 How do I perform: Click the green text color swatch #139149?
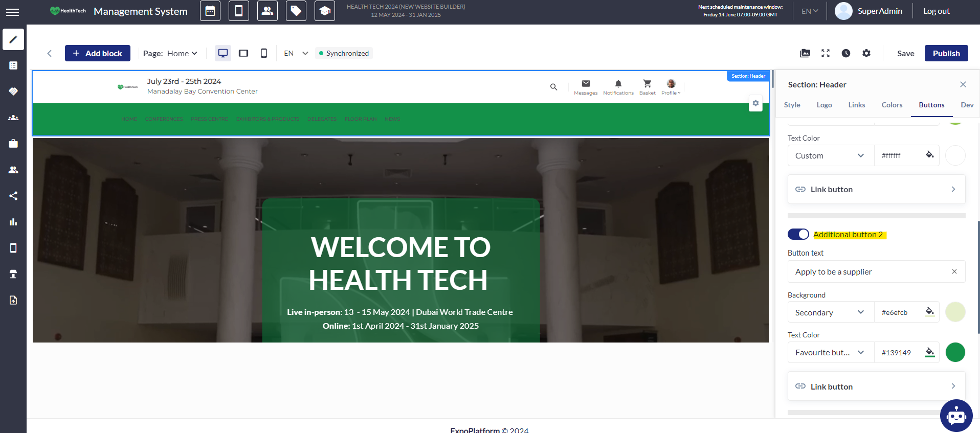(x=955, y=352)
